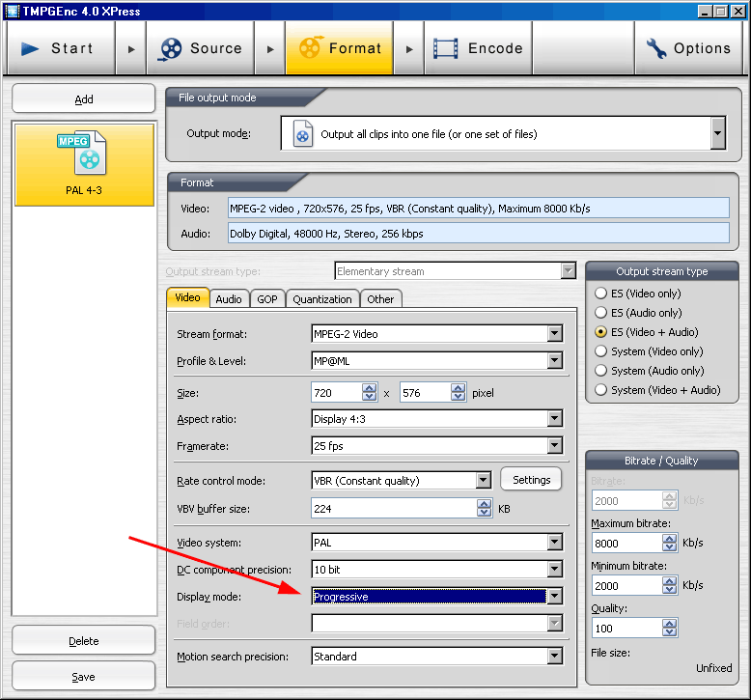Click the Maximum bitrate field 8000
Viewport: 751px width, 700px height.
pyautogui.click(x=626, y=543)
